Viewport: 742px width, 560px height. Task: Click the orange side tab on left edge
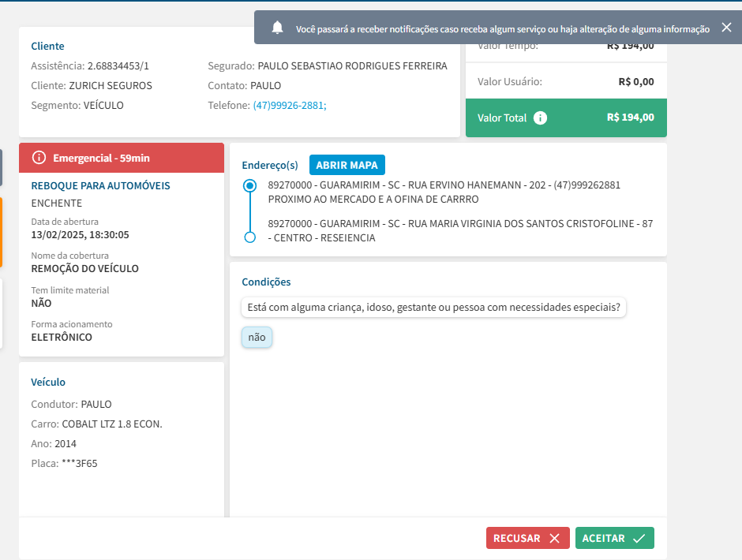click(x=1, y=232)
